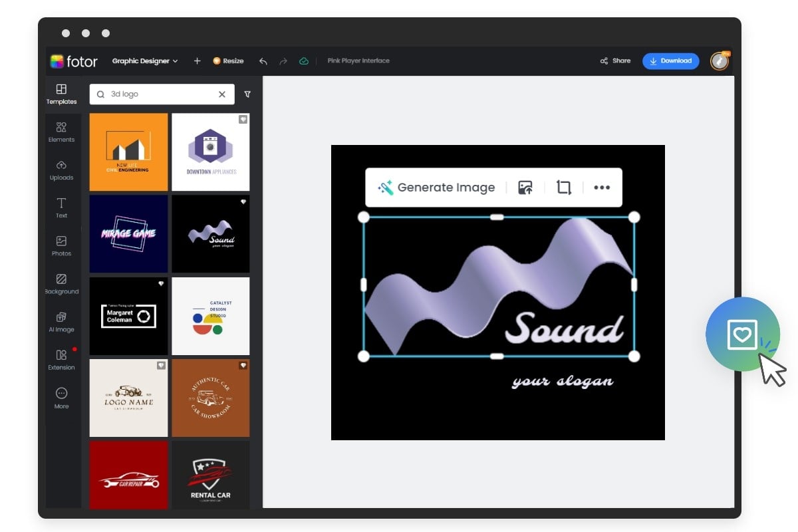Open the AI Image panel
The height and width of the screenshot is (532, 798).
pyautogui.click(x=61, y=323)
